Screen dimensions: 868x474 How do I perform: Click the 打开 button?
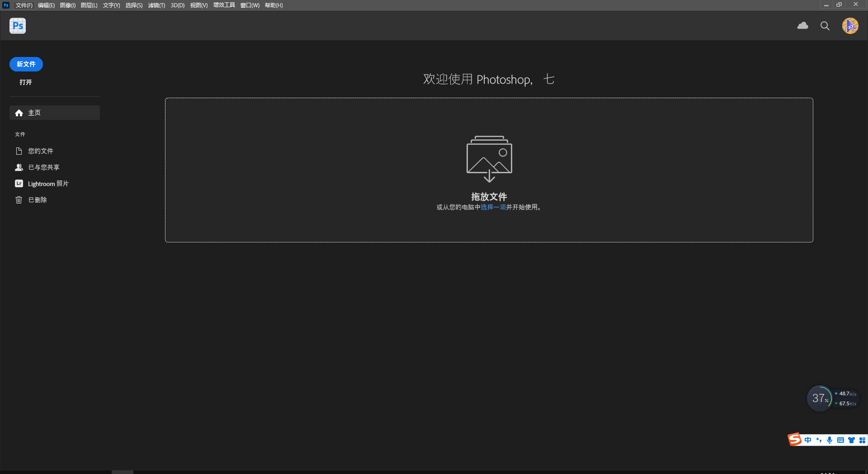point(26,82)
